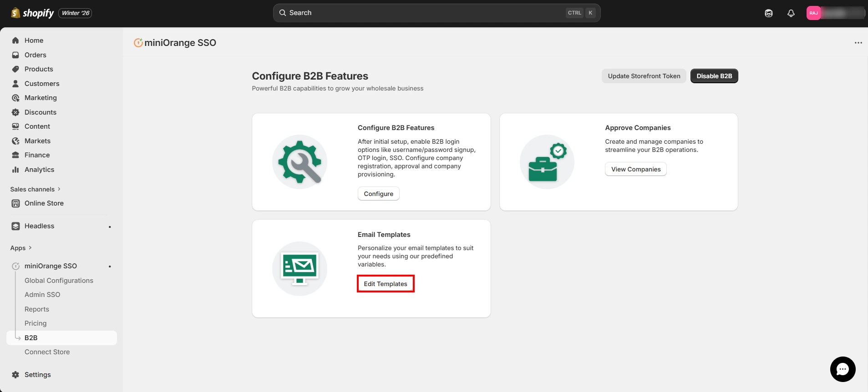Open the notifications bell icon

coord(791,13)
